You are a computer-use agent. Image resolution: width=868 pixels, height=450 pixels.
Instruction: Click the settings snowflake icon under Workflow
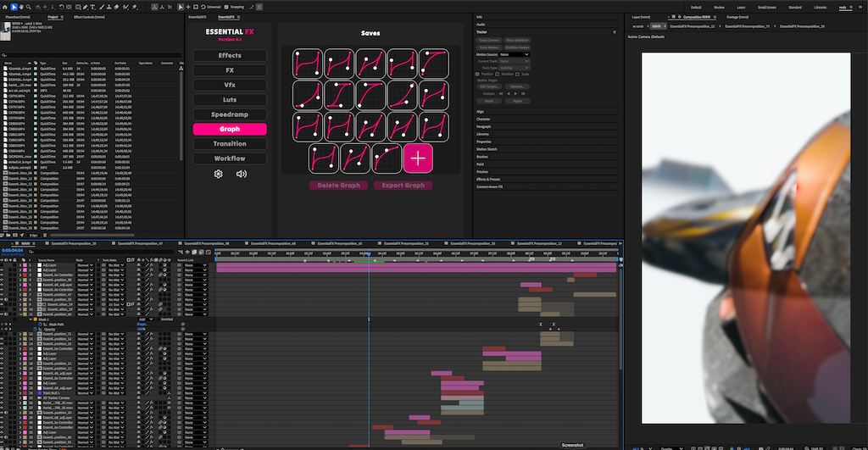click(218, 174)
